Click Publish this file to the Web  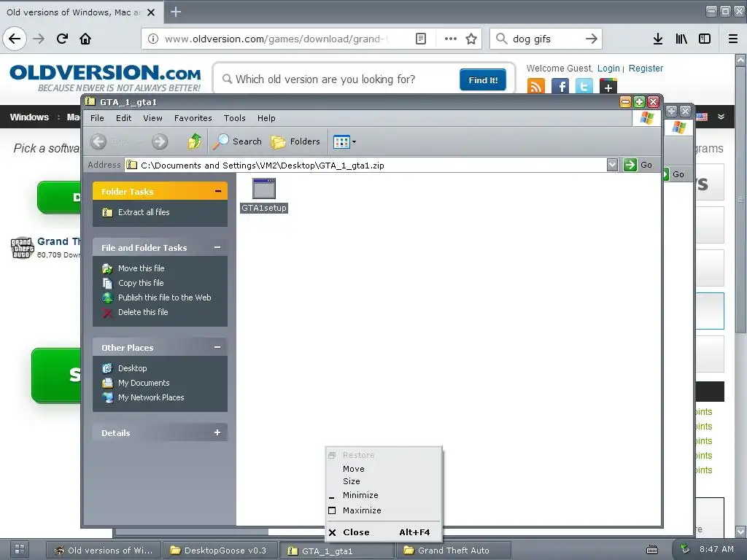click(x=164, y=297)
